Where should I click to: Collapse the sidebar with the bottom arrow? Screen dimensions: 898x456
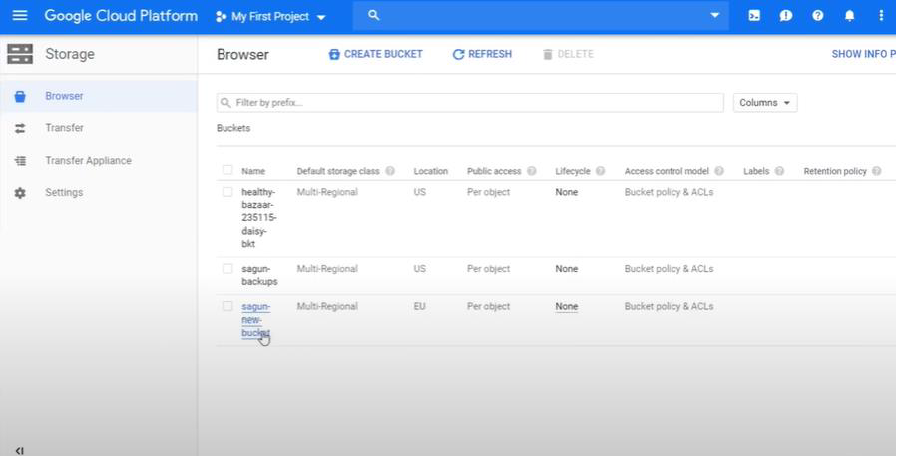[x=19, y=451]
